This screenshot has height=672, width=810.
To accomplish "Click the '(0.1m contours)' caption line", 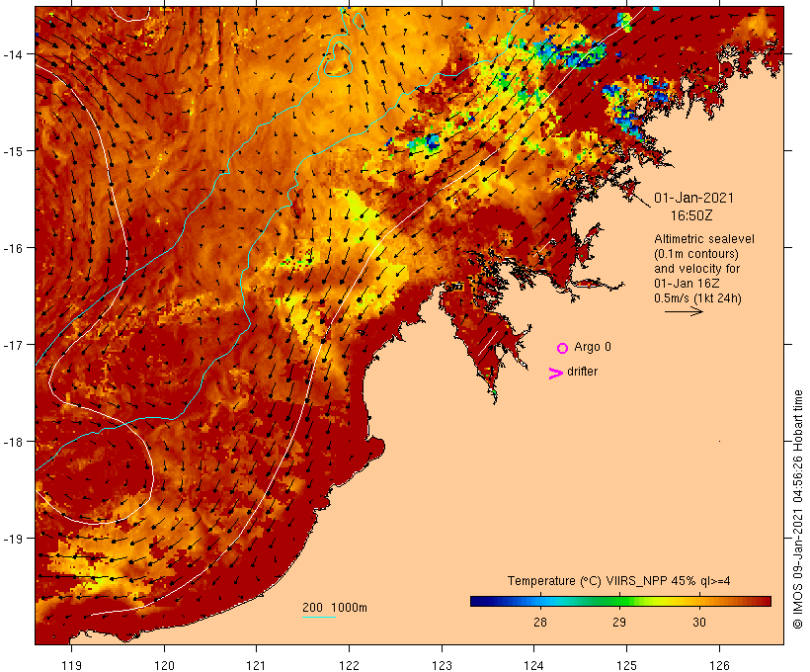I will (x=696, y=254).
